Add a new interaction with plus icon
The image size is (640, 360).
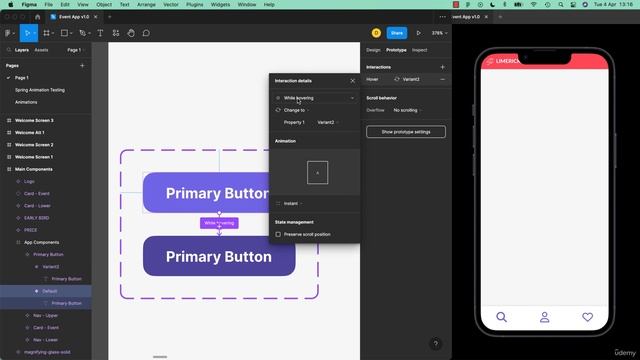[442, 67]
